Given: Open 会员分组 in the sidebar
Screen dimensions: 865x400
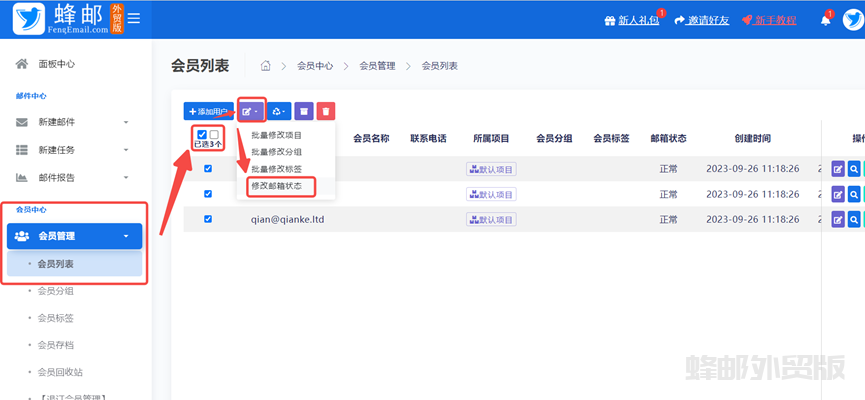Looking at the screenshot, I should [x=55, y=291].
